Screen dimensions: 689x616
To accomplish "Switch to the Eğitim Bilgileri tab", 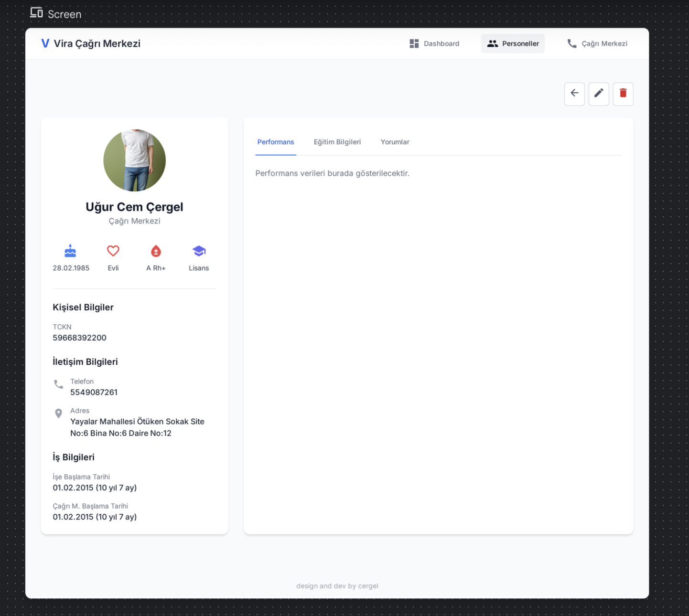I will (x=337, y=142).
